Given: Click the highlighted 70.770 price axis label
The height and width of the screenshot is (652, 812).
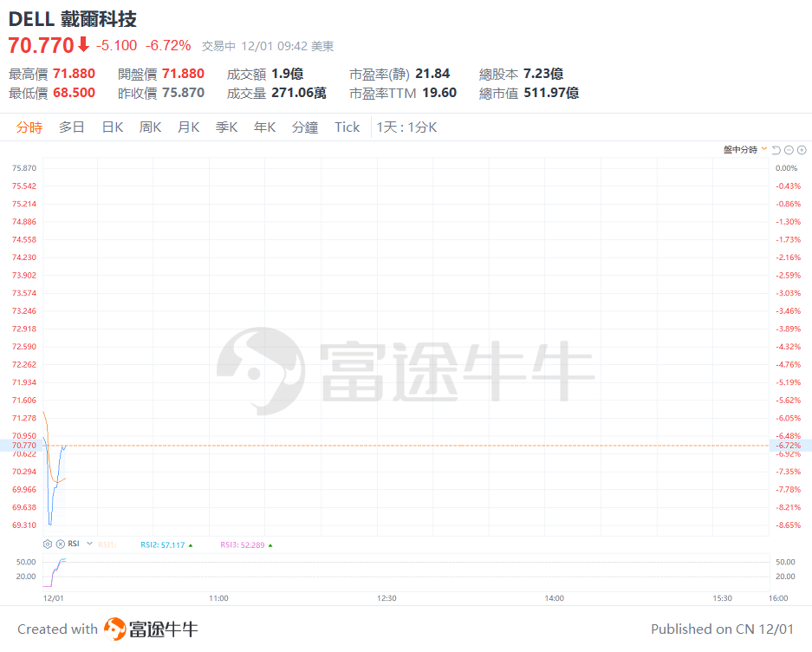Looking at the screenshot, I should 23,445.
